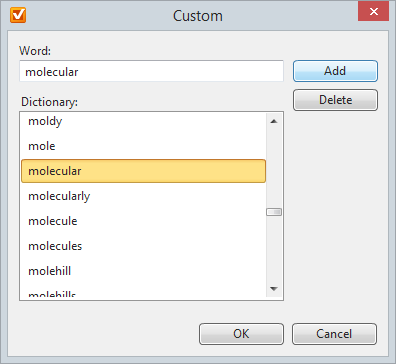
Task: Pick 'molecule' in the dictionary list
Action: 143,221
